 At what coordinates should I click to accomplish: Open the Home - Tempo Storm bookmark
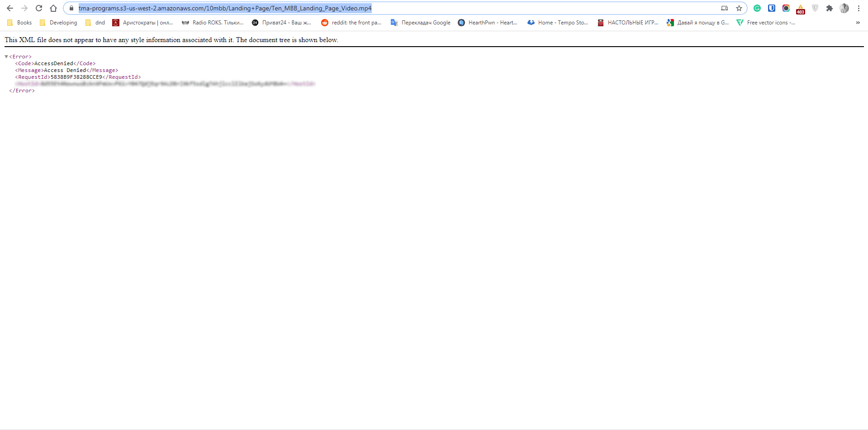pyautogui.click(x=558, y=23)
